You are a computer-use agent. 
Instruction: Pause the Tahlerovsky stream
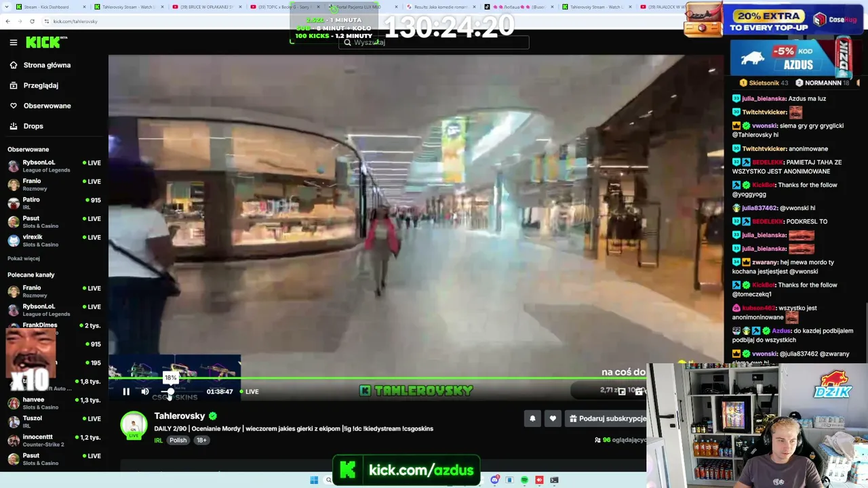[x=126, y=391]
